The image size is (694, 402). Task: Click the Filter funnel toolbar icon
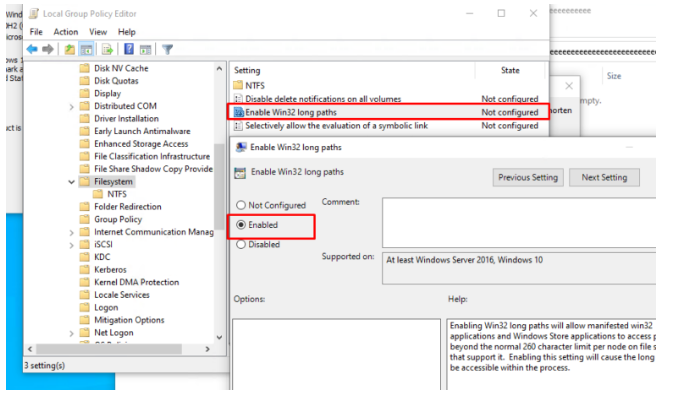click(x=167, y=50)
